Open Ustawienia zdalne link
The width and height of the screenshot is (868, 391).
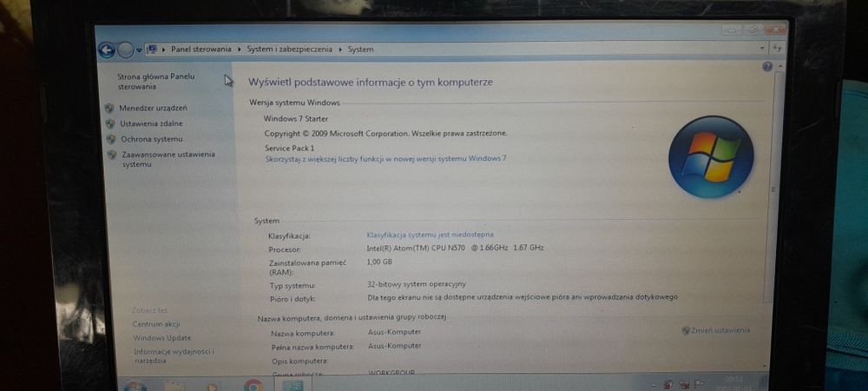[151, 123]
